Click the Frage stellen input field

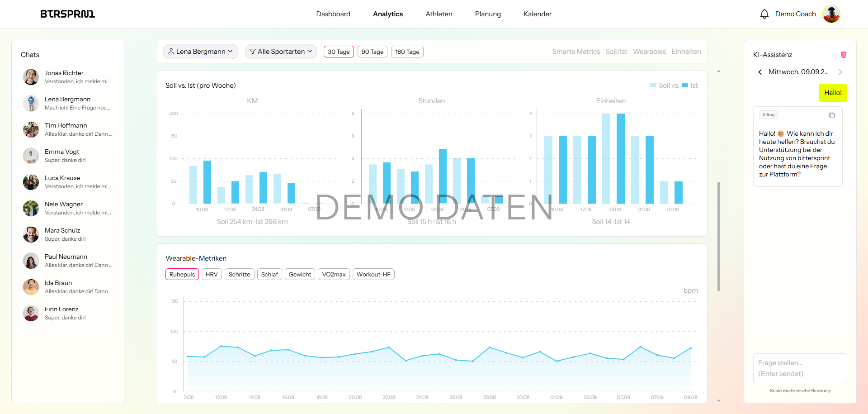click(800, 368)
